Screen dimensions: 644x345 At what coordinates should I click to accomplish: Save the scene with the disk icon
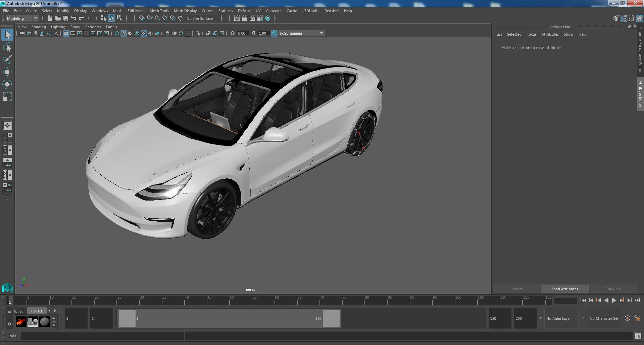[x=66, y=18]
